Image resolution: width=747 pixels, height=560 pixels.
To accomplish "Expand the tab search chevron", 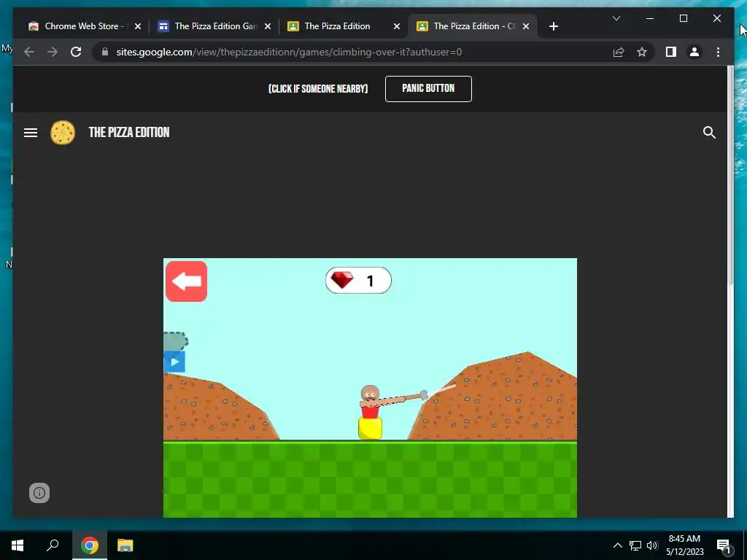I will coord(616,18).
